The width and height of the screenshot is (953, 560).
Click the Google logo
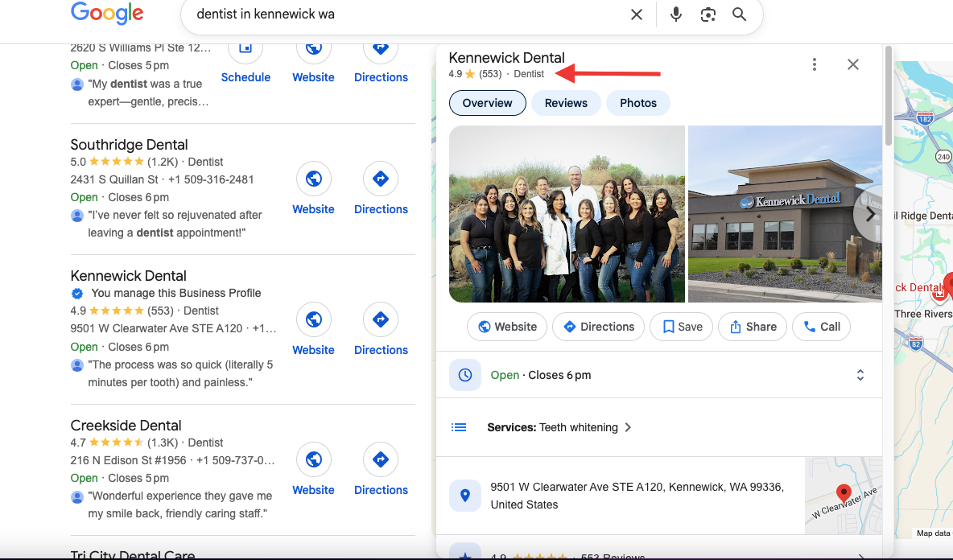coord(107,14)
